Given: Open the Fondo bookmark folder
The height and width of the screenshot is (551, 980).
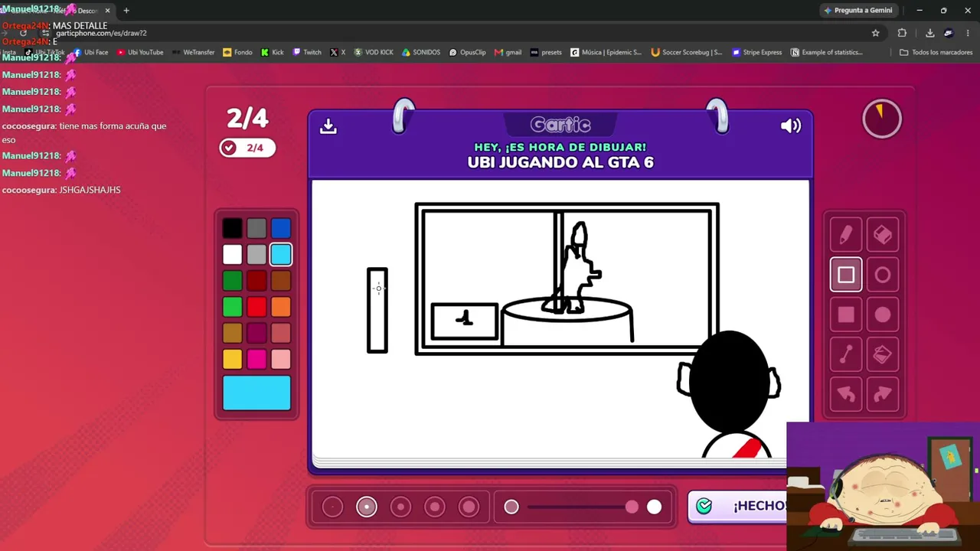Looking at the screenshot, I should coord(237,52).
